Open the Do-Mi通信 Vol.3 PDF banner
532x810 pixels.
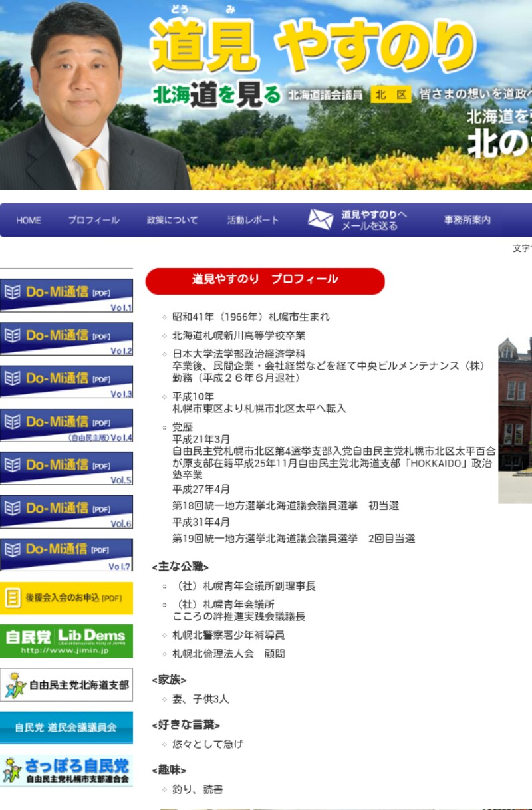[x=66, y=382]
